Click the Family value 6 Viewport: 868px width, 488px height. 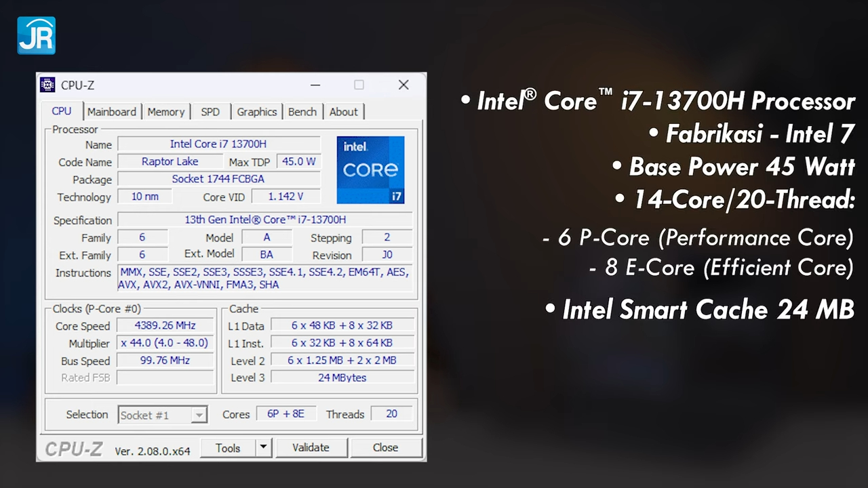(142, 237)
